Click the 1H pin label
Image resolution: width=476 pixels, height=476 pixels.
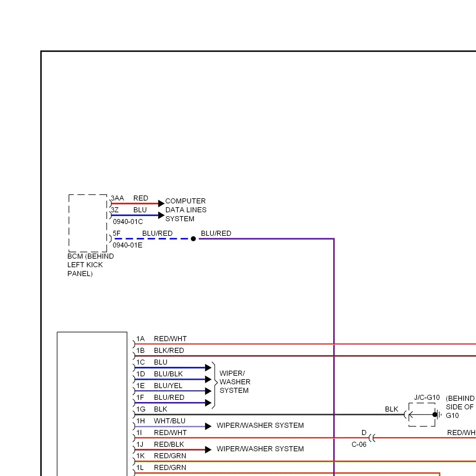click(141, 421)
